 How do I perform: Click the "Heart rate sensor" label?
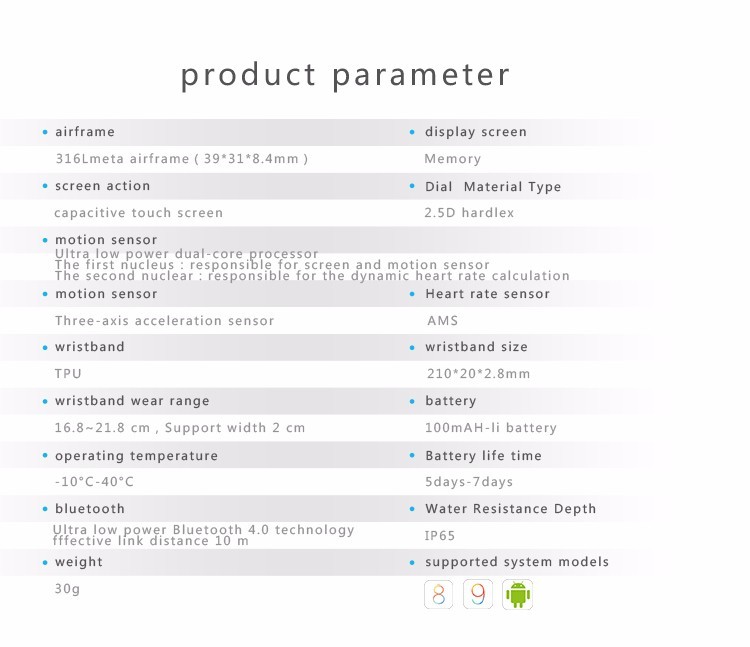tap(488, 294)
